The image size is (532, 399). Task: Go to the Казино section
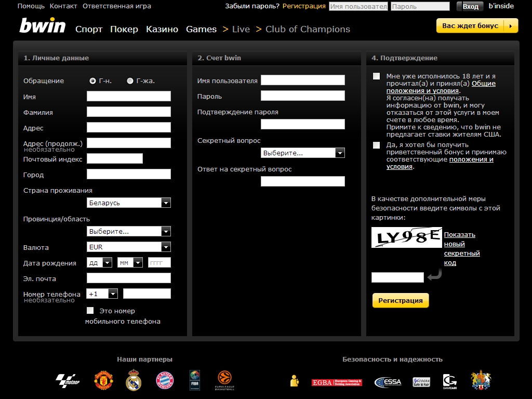pyautogui.click(x=162, y=29)
